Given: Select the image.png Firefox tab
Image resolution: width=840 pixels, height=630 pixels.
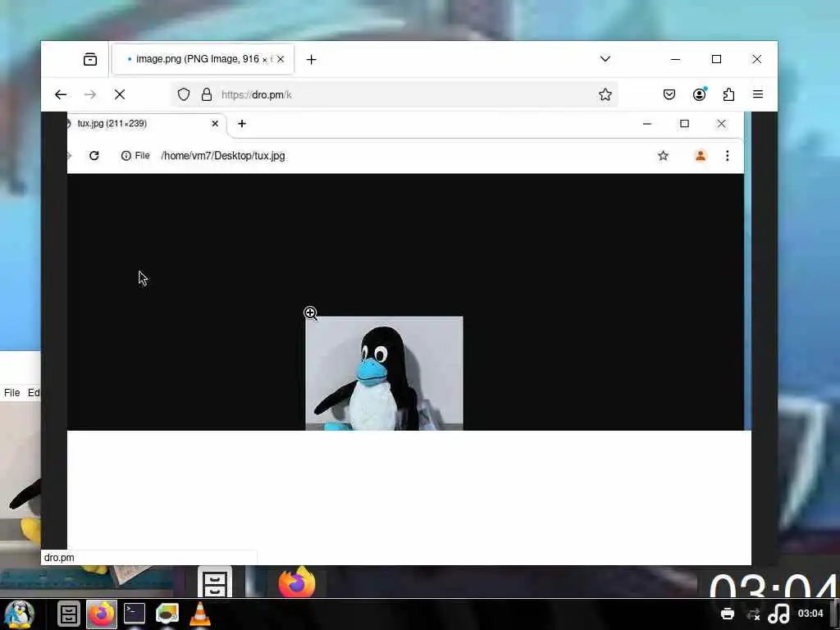Looking at the screenshot, I should pos(203,59).
